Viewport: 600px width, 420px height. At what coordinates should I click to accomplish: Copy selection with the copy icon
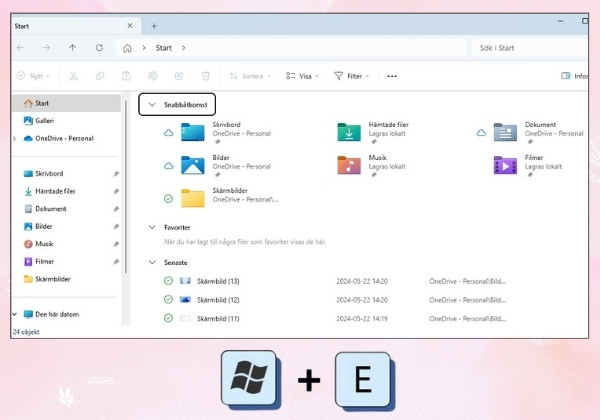pyautogui.click(x=99, y=76)
